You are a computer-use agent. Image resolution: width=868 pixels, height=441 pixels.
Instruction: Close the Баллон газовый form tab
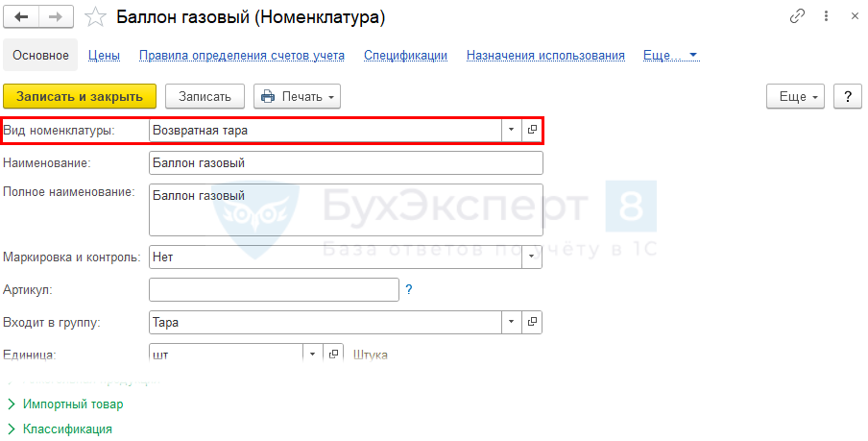(x=855, y=16)
